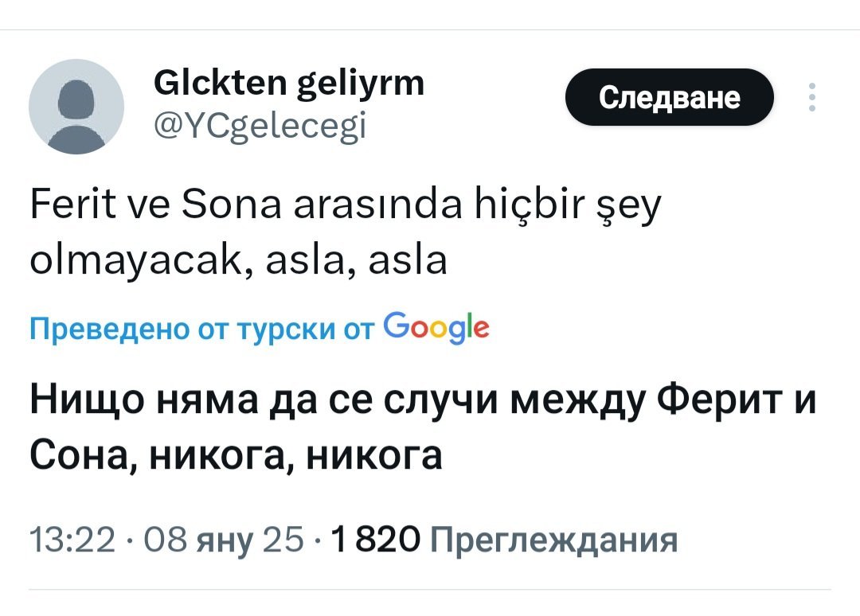Image resolution: width=860 pixels, height=616 pixels.
Task: Click the display name "Glckten geliyrm"
Action: tap(287, 83)
